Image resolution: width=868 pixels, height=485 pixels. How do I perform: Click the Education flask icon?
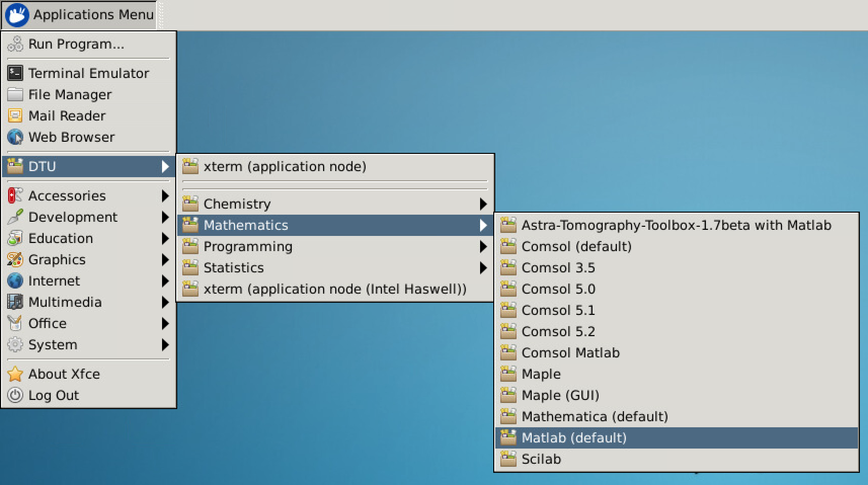15,238
